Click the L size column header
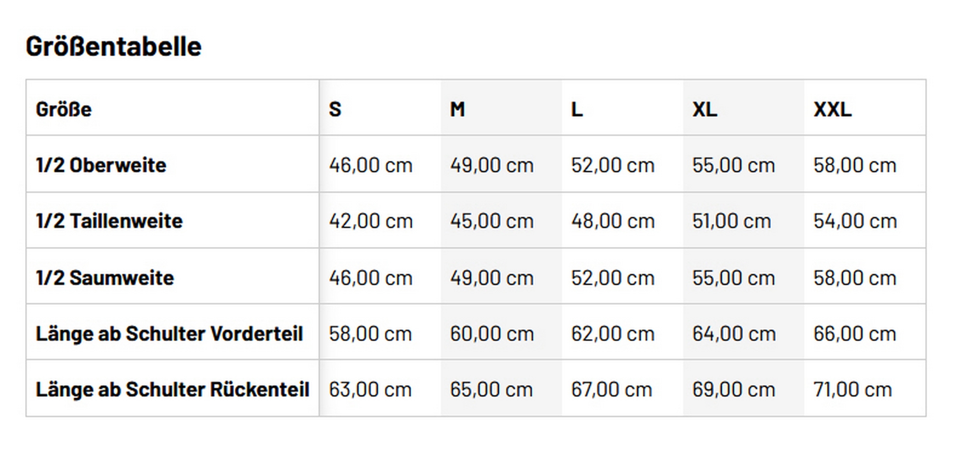 click(x=577, y=109)
